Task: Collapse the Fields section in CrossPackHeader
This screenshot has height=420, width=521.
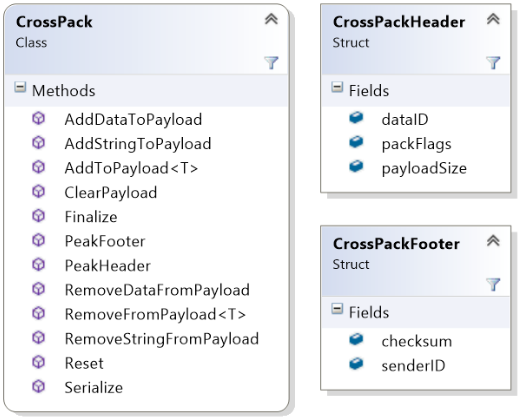Action: point(337,87)
